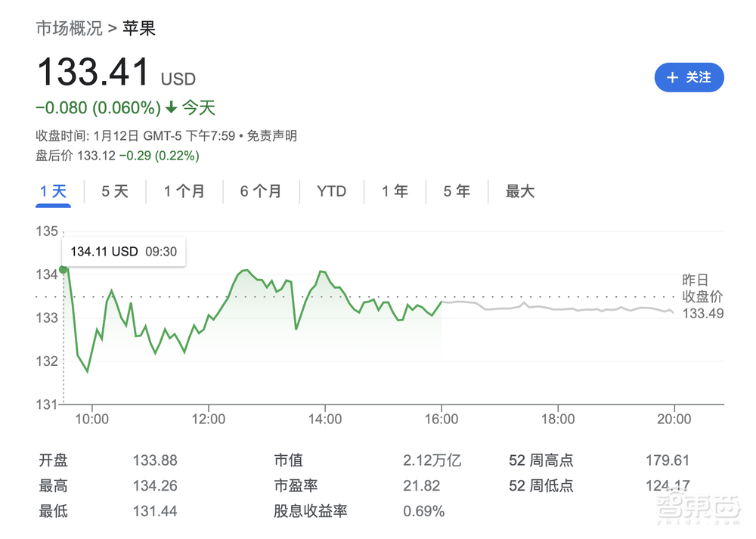Screen dimensions: 756x539
Task: Click the 134.11 USD price tooltip
Action: point(123,251)
